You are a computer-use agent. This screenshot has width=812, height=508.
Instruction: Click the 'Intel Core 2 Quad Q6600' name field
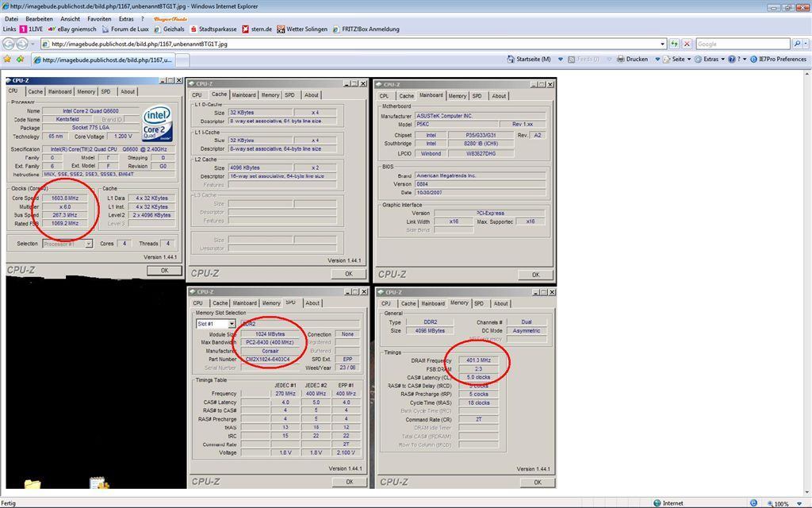coord(90,111)
